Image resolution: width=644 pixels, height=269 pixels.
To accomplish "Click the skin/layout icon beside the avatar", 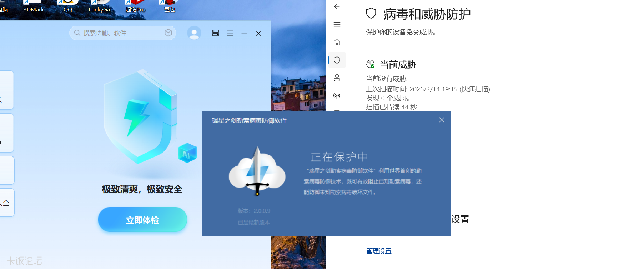I will (216, 33).
